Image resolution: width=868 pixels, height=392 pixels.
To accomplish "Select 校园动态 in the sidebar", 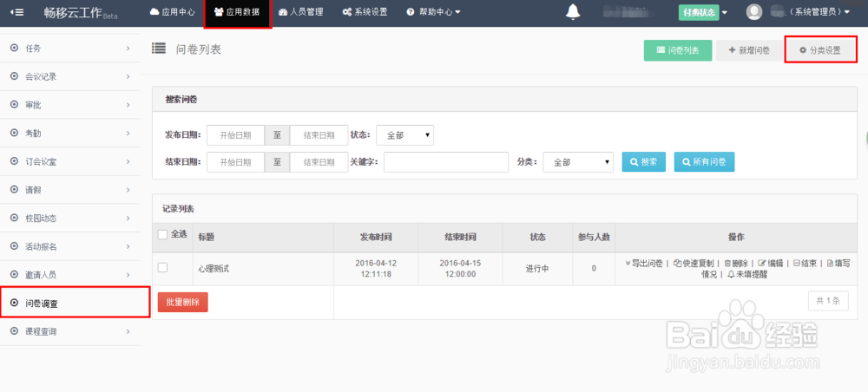I will click(69, 218).
